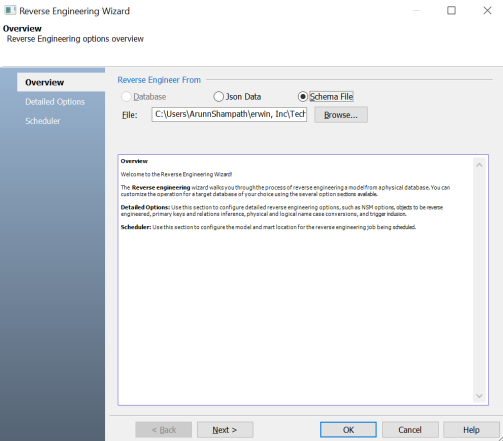503x441 pixels.
Task: Close the Reverse Engineering Wizard window
Action: click(x=487, y=10)
